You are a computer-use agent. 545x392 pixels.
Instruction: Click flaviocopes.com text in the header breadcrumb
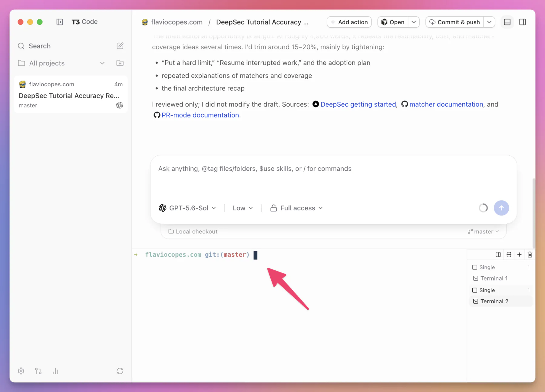[177, 22]
